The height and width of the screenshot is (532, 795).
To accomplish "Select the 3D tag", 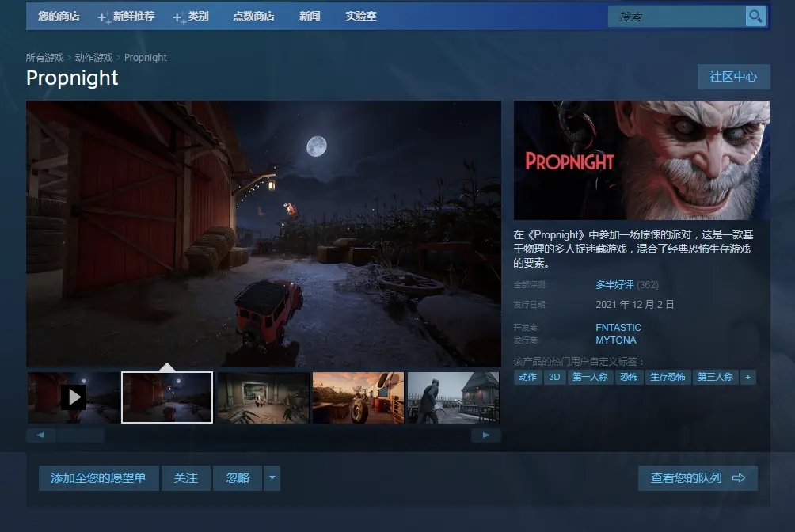I will [x=554, y=377].
